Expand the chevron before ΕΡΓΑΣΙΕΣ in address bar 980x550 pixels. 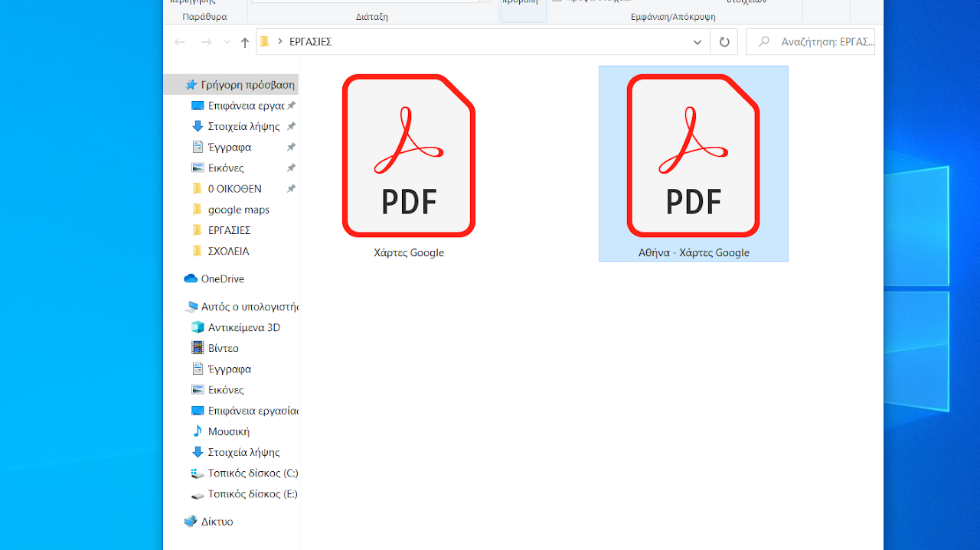(280, 42)
